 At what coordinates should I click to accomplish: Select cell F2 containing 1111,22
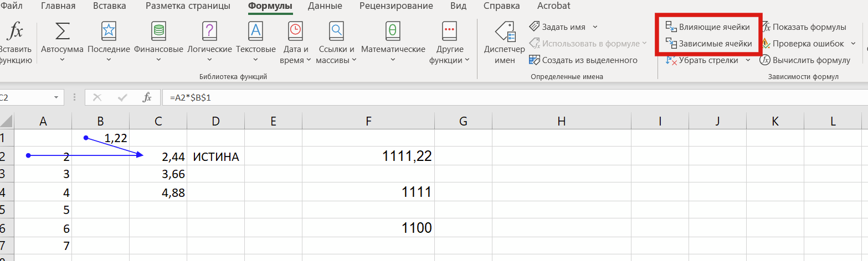click(x=368, y=156)
